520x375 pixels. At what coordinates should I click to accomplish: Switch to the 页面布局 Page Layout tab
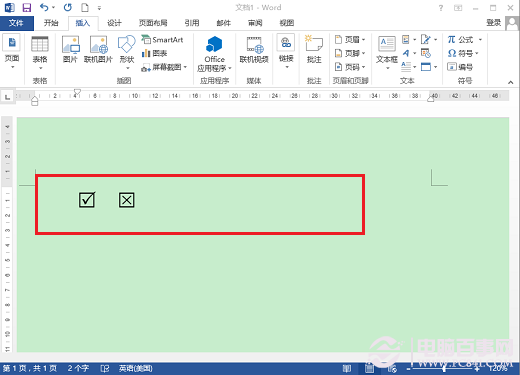(x=153, y=23)
